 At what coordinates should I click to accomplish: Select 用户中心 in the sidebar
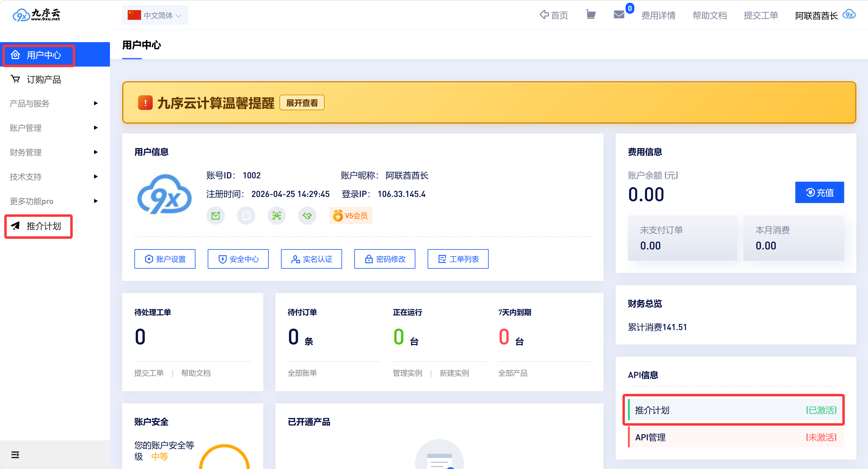coord(55,55)
